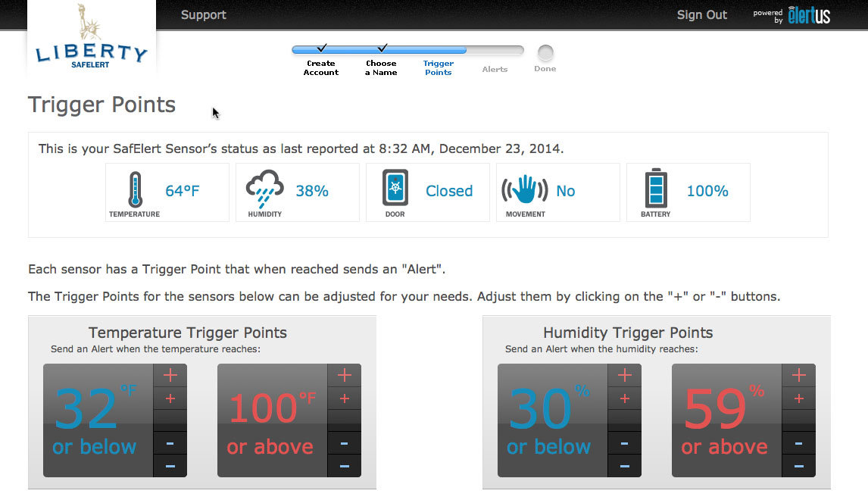868x500 pixels.
Task: Go to Choose a Name step
Action: [x=381, y=68]
